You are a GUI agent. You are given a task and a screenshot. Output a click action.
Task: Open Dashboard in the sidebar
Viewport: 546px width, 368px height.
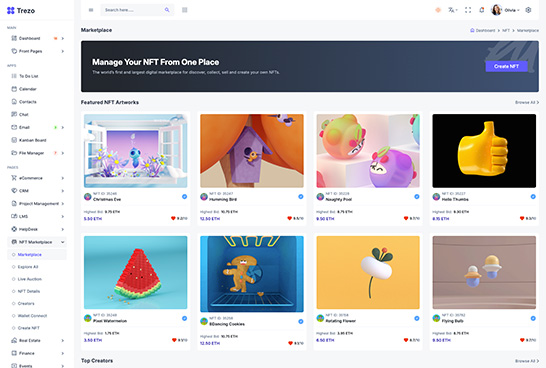coord(38,38)
